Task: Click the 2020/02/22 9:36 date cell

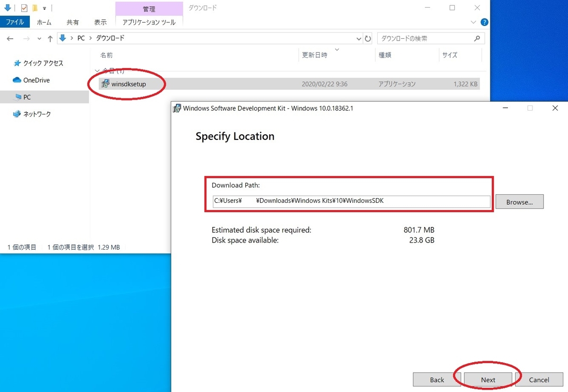Action: point(324,84)
